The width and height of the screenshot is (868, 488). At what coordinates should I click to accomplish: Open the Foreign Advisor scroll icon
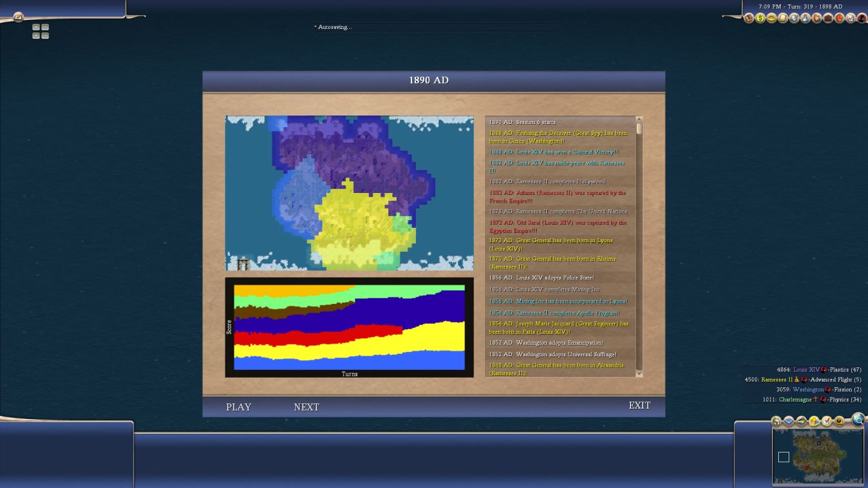point(783,18)
